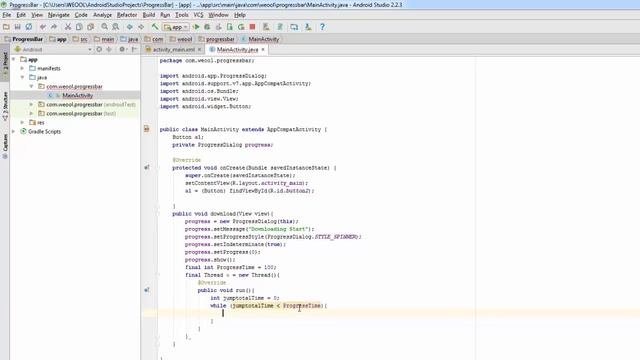Click the Make Project hammer icon
Screen dimensions: 640x360
(155, 27)
